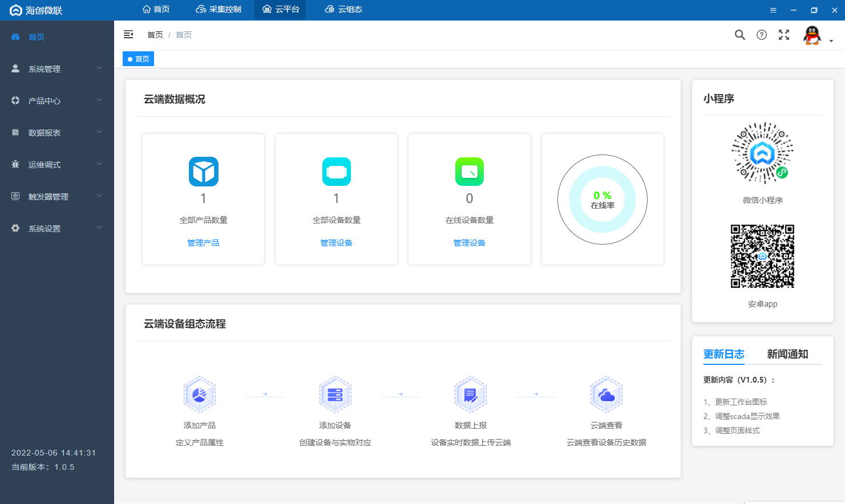
Task: Click the 在线率 circular progress gauge
Action: (603, 200)
